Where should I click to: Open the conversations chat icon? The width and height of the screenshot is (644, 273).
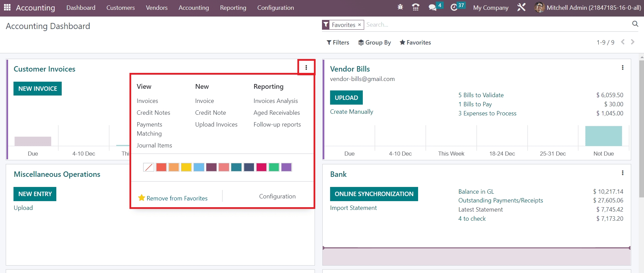[432, 7]
